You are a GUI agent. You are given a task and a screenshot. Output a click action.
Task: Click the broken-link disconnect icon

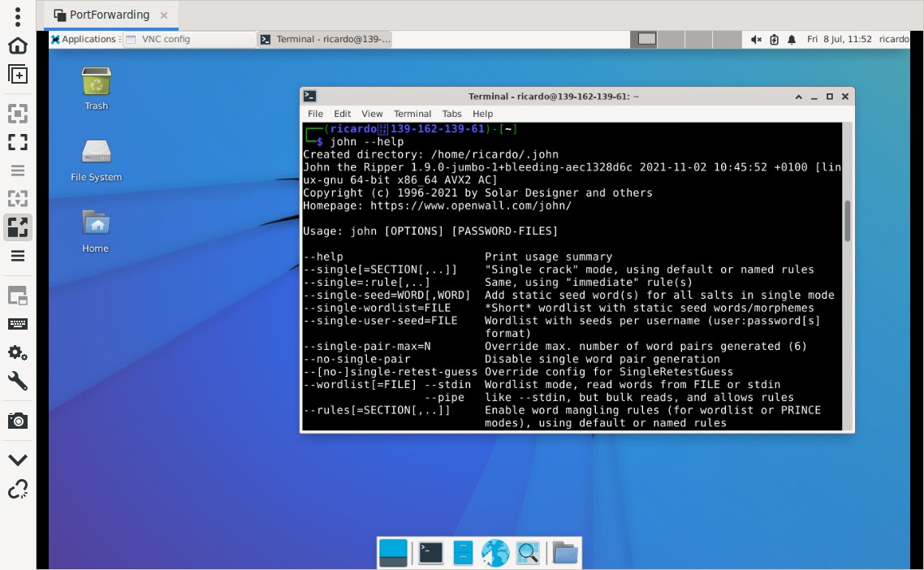[18, 490]
